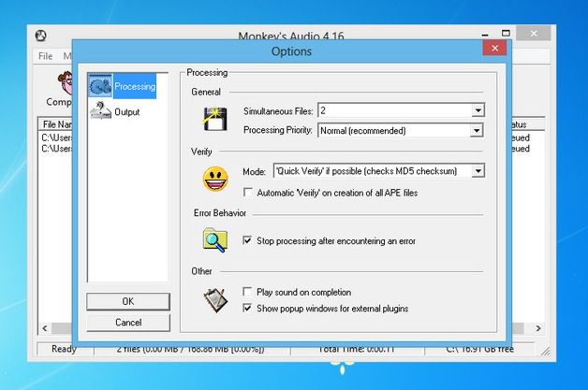
Task: Open the Verify Mode dropdown
Action: click(x=478, y=171)
